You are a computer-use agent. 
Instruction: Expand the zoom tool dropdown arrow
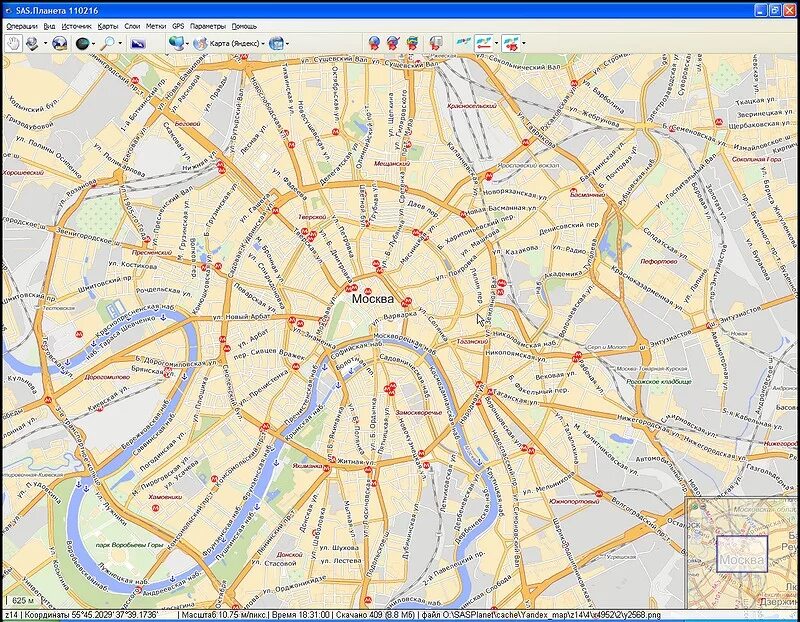(x=120, y=43)
